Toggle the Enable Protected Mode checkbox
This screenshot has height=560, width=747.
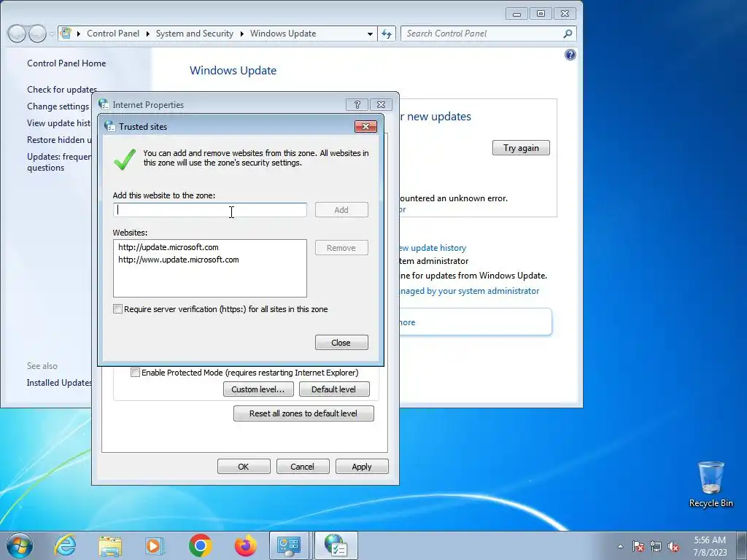135,373
